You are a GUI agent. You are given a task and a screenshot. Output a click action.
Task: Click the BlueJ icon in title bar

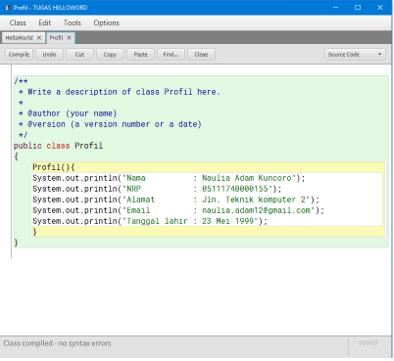(8, 7)
